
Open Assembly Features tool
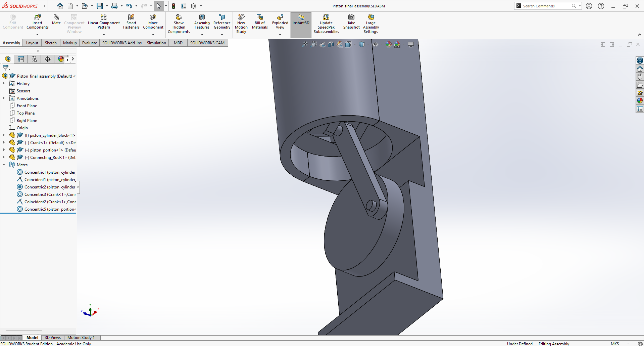tap(202, 21)
